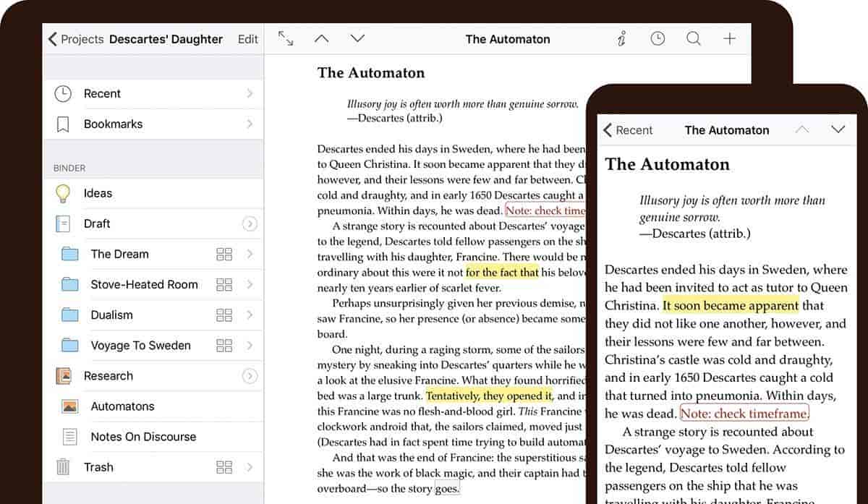Click highlighted 'It soon became apparent' on phone
The width and height of the screenshot is (868, 504).
tap(731, 305)
